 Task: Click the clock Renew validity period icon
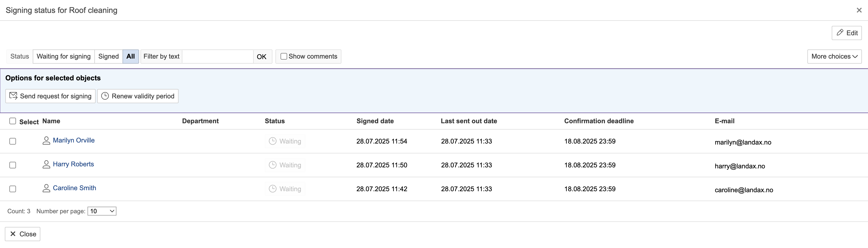(x=105, y=96)
